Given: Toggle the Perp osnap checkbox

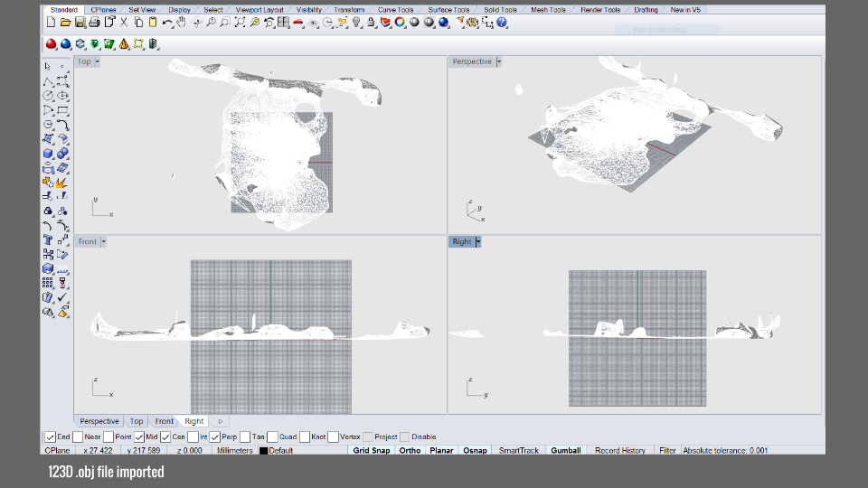Looking at the screenshot, I should point(216,436).
